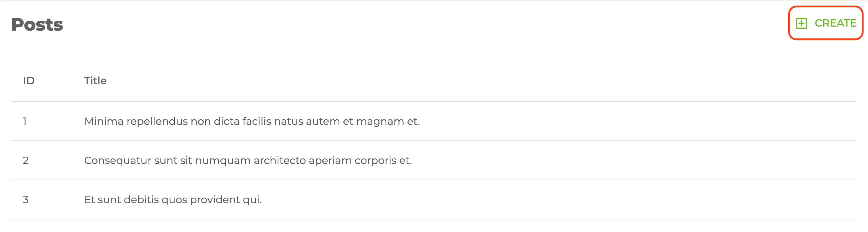Open post 'Et sunt debitis quos provident qui.'
Screen dimensions: 868x232
173,199
